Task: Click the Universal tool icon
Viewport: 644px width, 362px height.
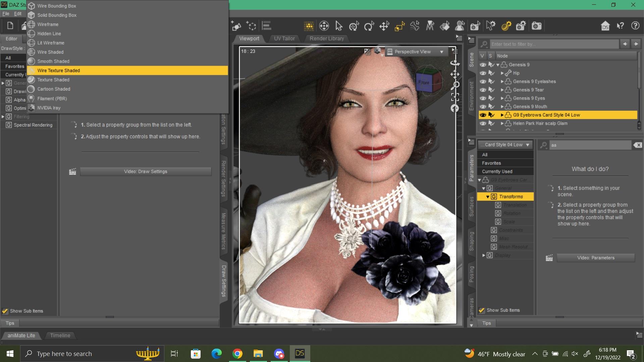Action: (354, 26)
